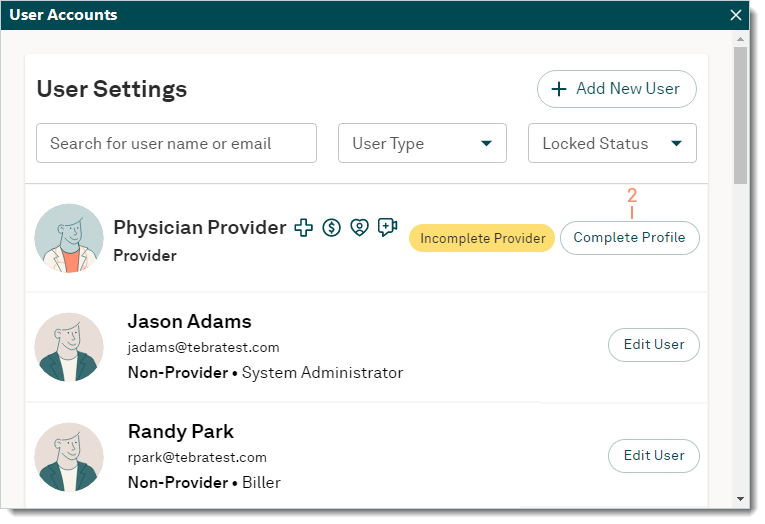
Task: Click the Incomplete Provider badge
Action: click(x=482, y=238)
